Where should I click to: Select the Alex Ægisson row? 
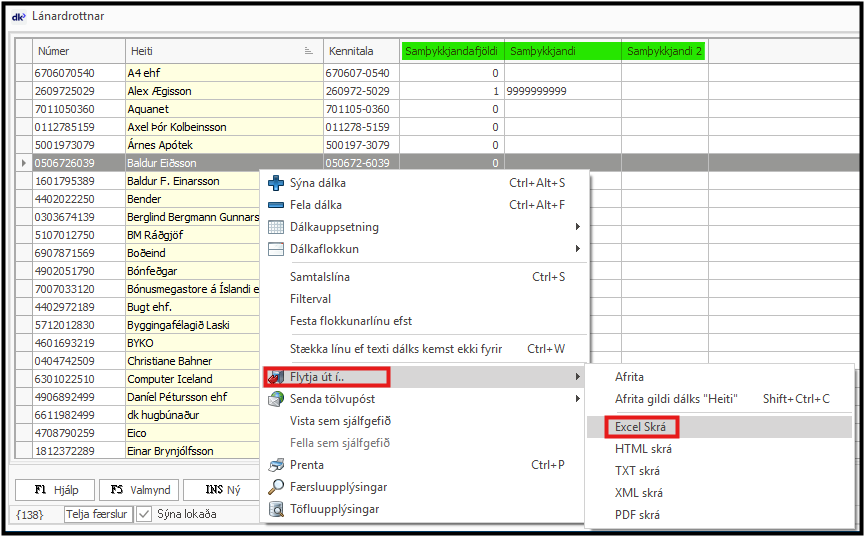(x=160, y=91)
